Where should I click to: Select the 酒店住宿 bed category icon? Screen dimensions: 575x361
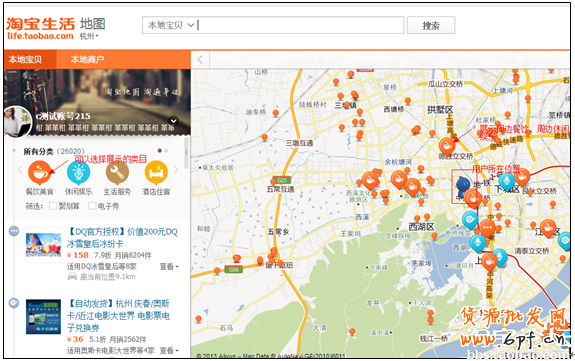(156, 172)
